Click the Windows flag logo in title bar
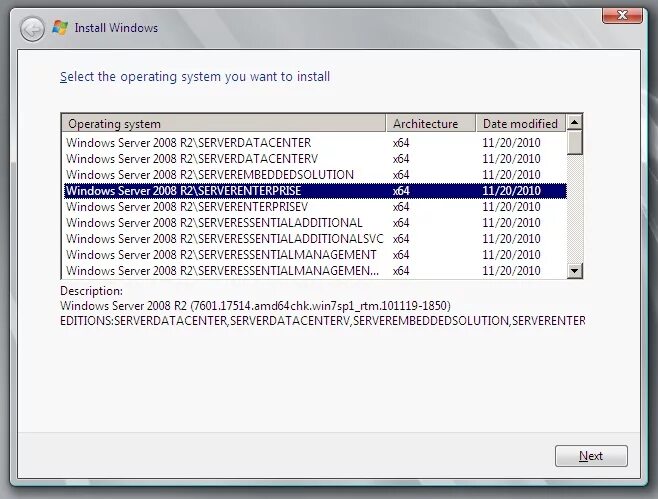This screenshot has height=499, width=658. (x=60, y=28)
